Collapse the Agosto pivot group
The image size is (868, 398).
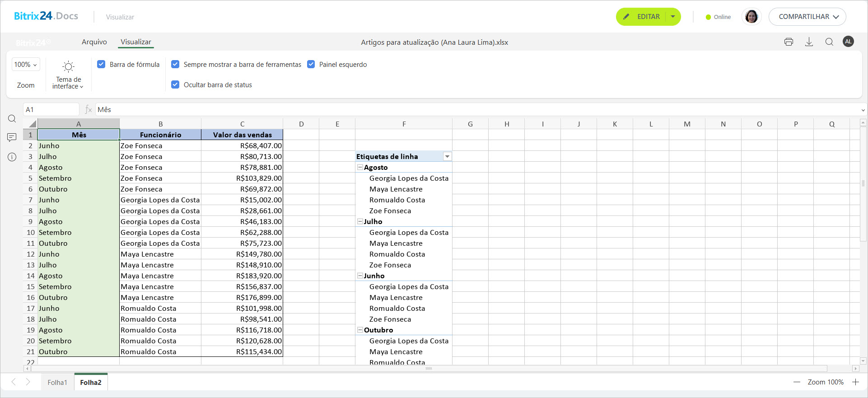pos(360,167)
